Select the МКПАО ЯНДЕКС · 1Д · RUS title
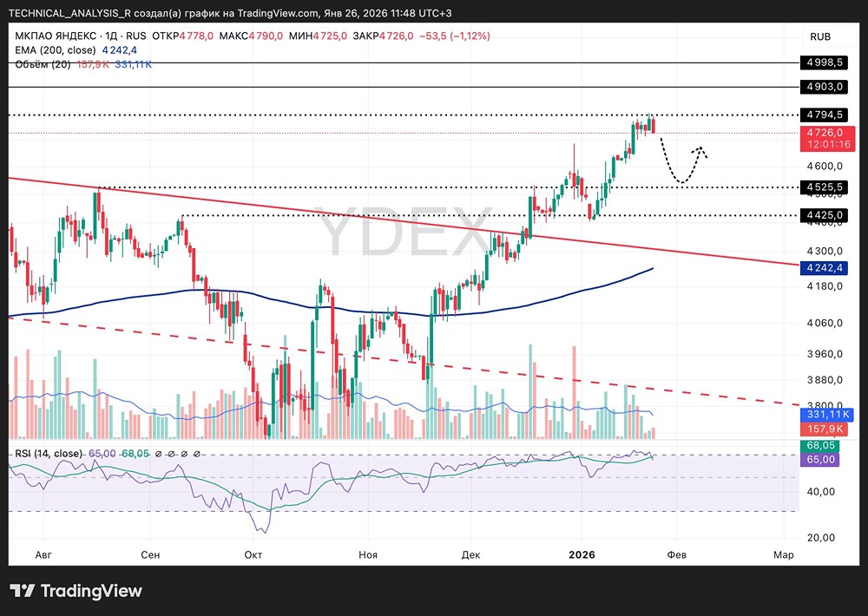The width and height of the screenshot is (868, 616). click(x=80, y=36)
